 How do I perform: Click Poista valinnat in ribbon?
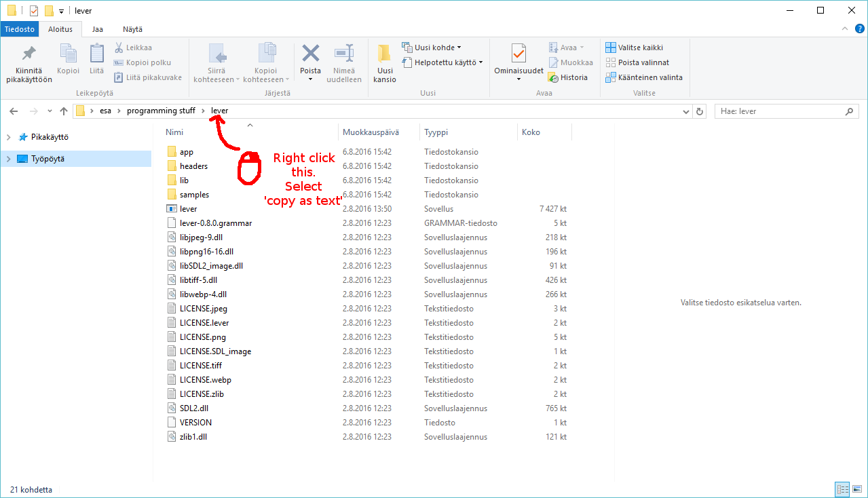click(x=637, y=62)
